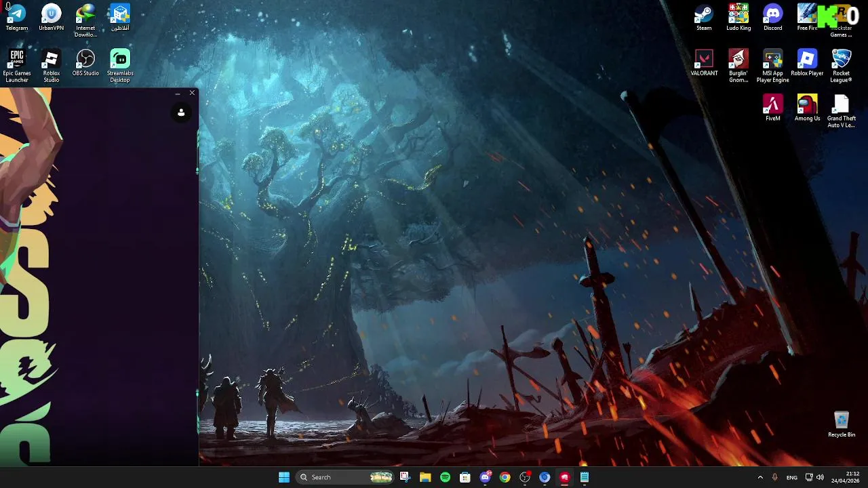This screenshot has width=868, height=488.
Task: Open the Streamlabs Desktop shortcut
Action: point(120,66)
